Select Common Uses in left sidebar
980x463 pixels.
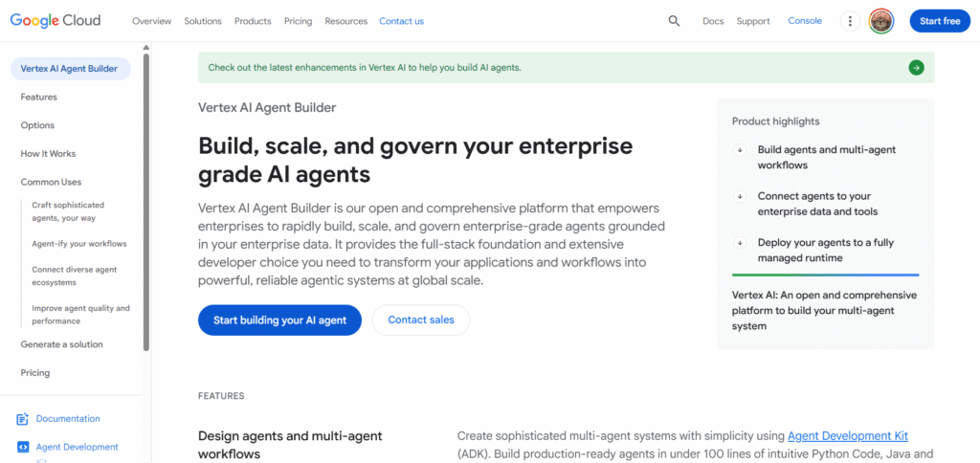[x=51, y=182]
